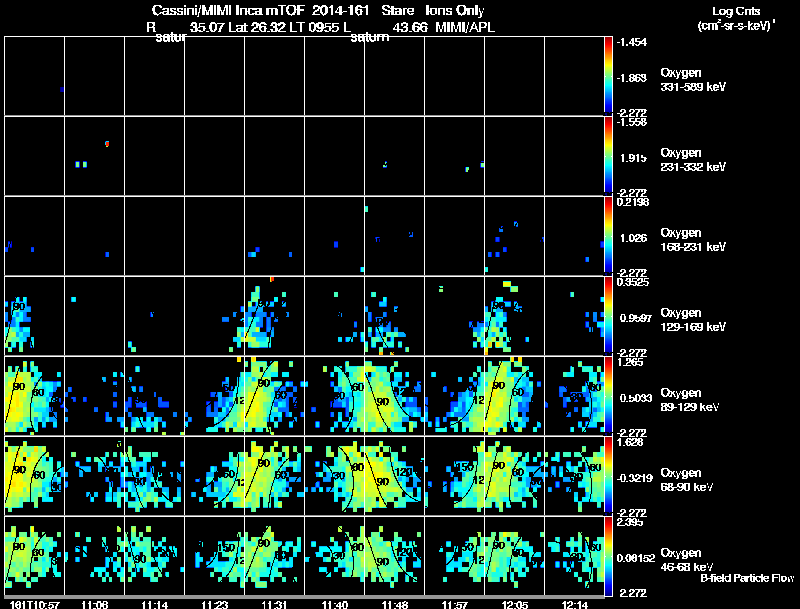Select the 'Oxygen 231-332 keV' row label
Image resolution: width=800 pixels, height=609 pixels.
tap(693, 160)
